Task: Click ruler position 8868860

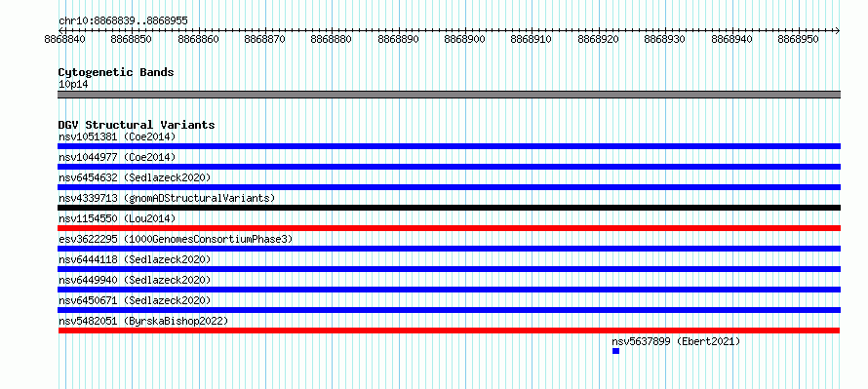Action: click(199, 39)
